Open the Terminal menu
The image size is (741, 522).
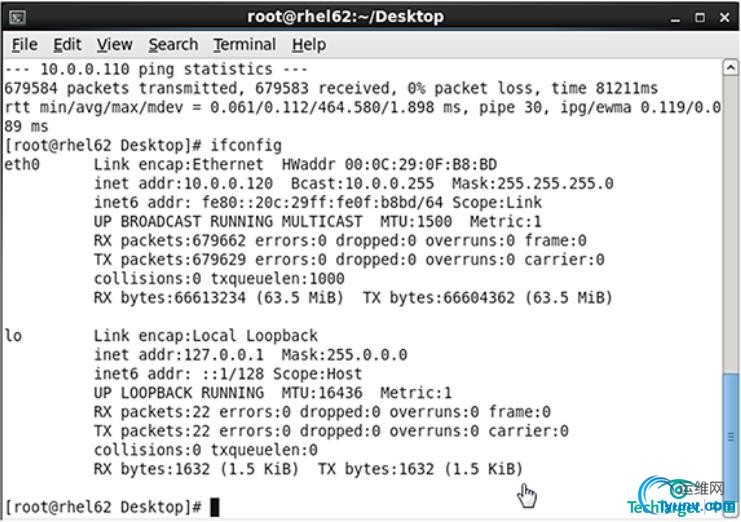tap(244, 44)
